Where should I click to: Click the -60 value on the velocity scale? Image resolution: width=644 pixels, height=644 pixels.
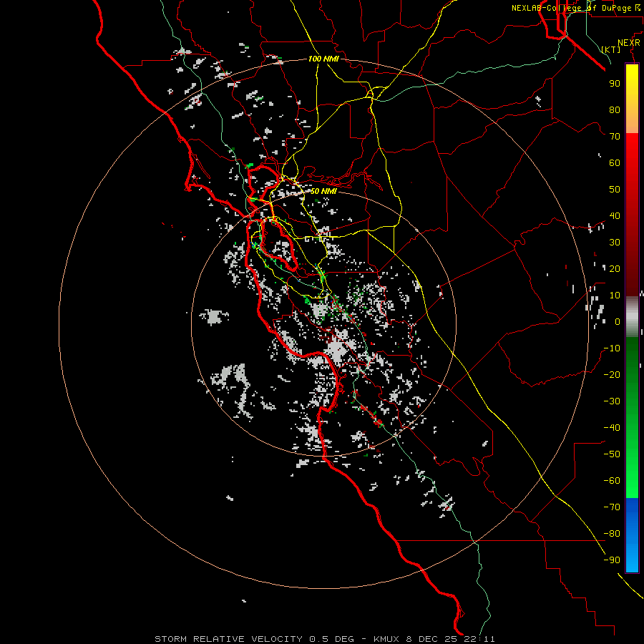tap(612, 481)
